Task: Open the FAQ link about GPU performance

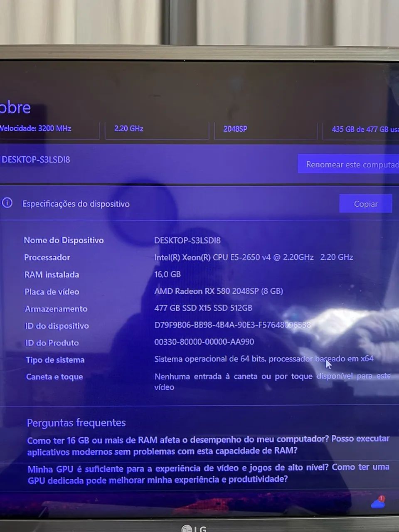Action: [208, 474]
